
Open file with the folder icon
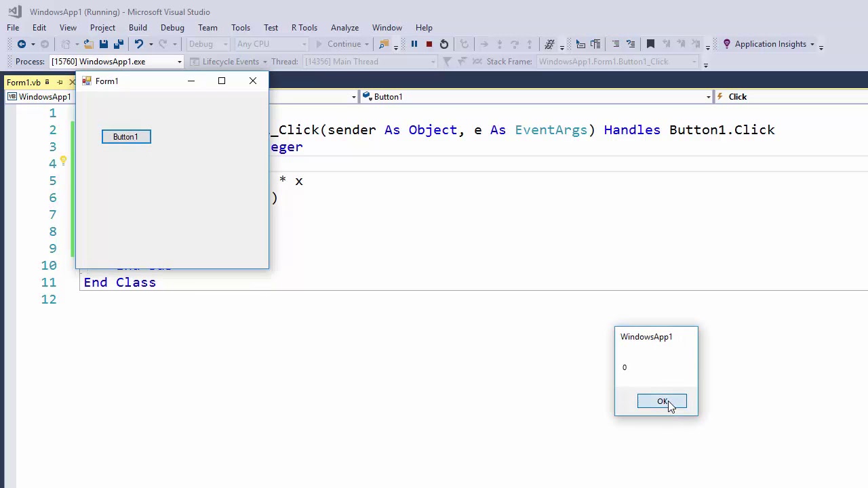pyautogui.click(x=88, y=44)
